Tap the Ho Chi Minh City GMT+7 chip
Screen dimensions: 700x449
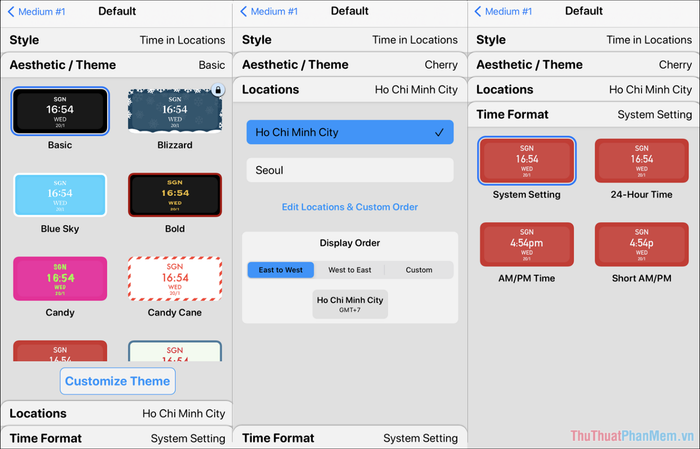coord(350,304)
